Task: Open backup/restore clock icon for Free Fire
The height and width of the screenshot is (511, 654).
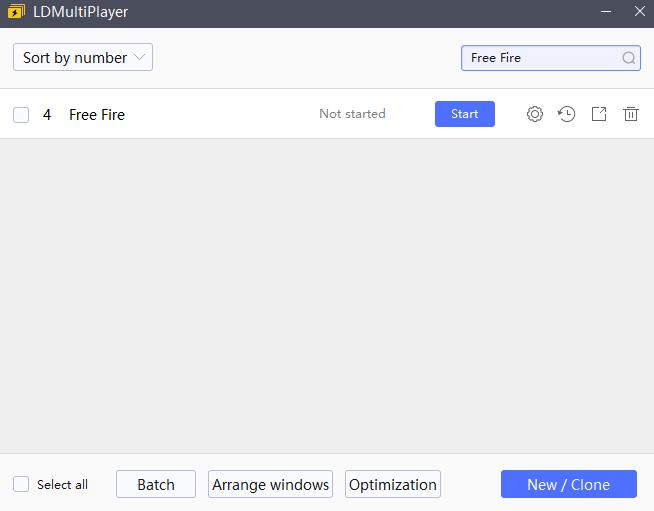Action: coord(566,114)
